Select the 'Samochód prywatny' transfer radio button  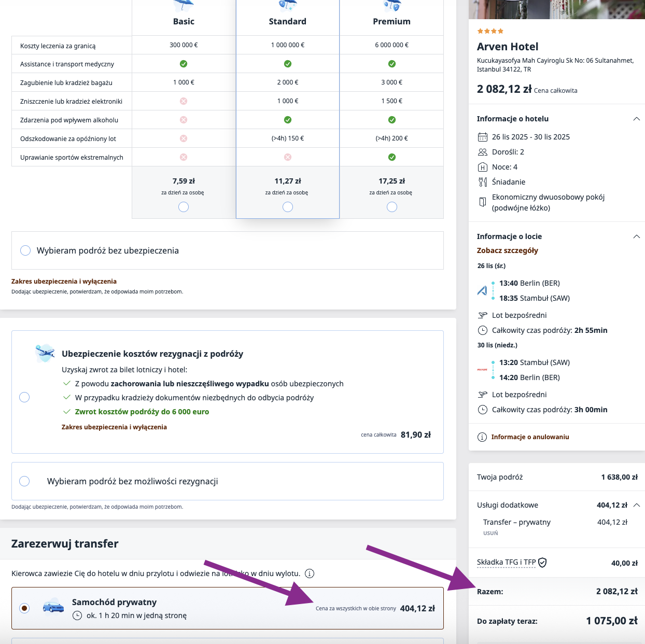(24, 608)
